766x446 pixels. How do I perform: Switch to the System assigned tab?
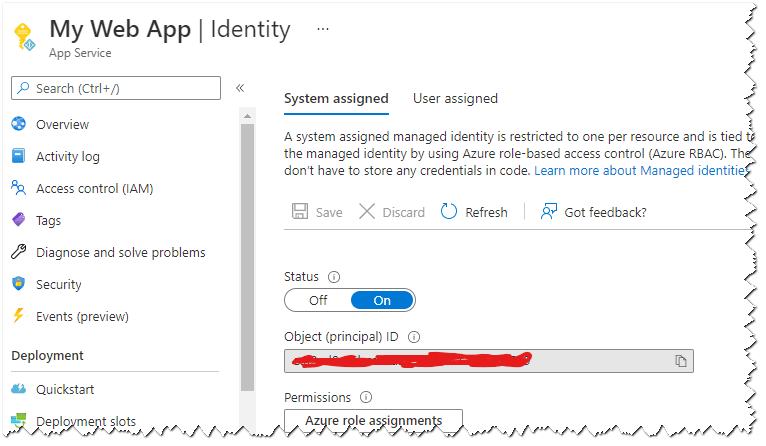(336, 99)
